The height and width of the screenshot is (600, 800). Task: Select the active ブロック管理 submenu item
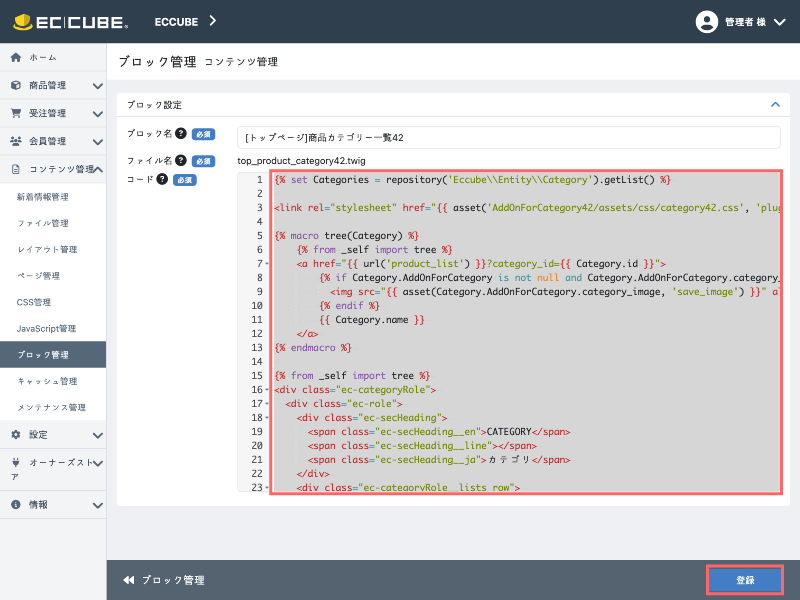[x=53, y=355]
